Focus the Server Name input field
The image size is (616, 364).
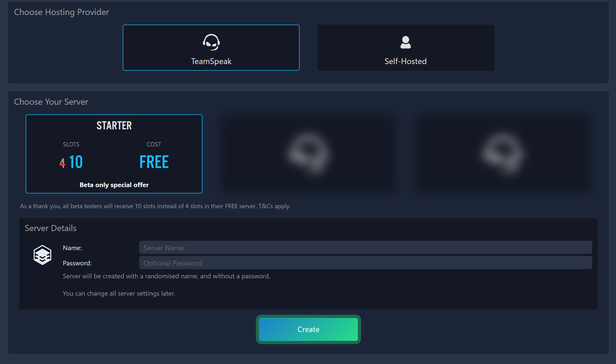pyautogui.click(x=365, y=248)
